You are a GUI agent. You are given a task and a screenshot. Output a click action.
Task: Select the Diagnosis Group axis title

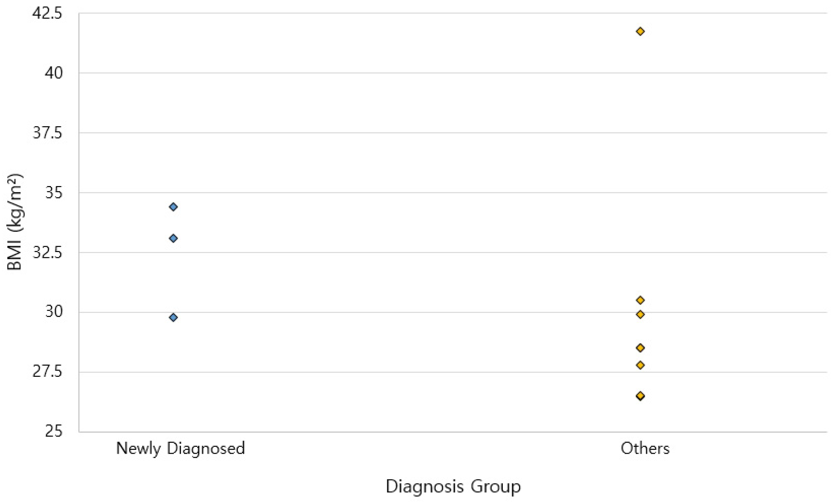(453, 486)
